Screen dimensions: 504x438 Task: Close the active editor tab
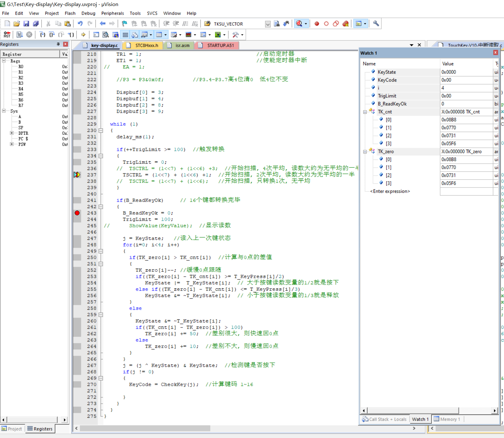point(419,45)
